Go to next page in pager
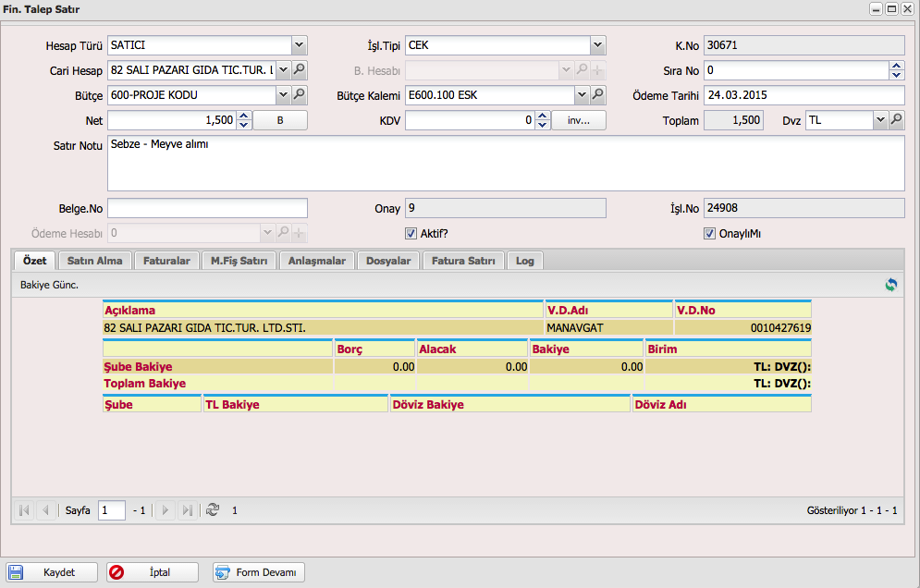Image resolution: width=920 pixels, height=588 pixels. click(x=165, y=510)
